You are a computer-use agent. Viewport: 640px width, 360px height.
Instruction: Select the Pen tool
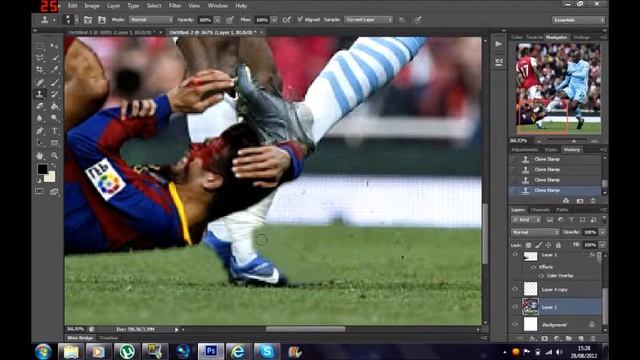(x=40, y=131)
